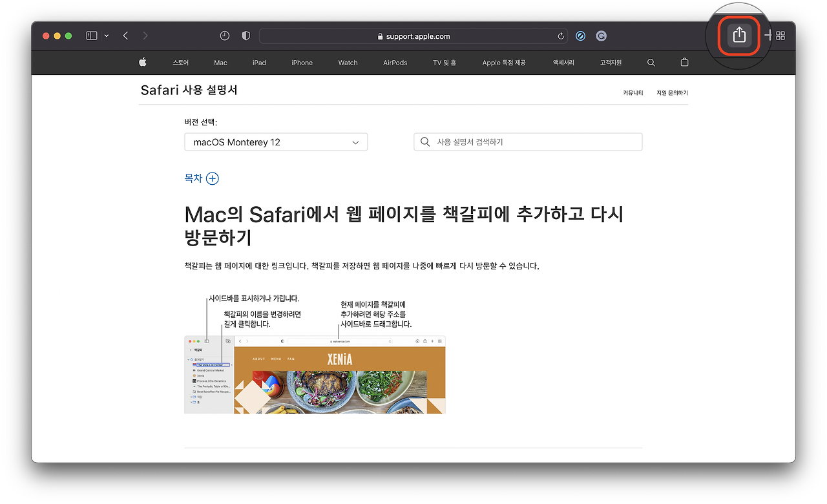Open the Privacy Report shield icon

coord(246,36)
